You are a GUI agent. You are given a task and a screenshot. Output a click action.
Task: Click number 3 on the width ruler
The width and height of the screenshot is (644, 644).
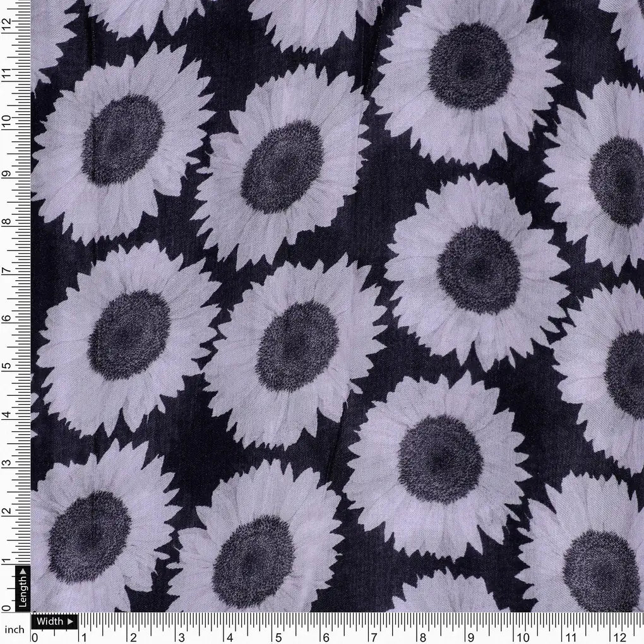pos(182,637)
